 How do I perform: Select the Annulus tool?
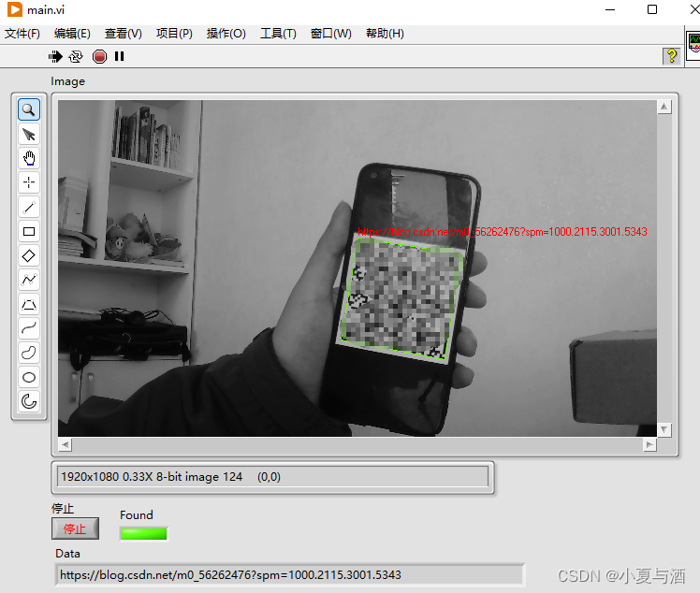click(x=29, y=401)
